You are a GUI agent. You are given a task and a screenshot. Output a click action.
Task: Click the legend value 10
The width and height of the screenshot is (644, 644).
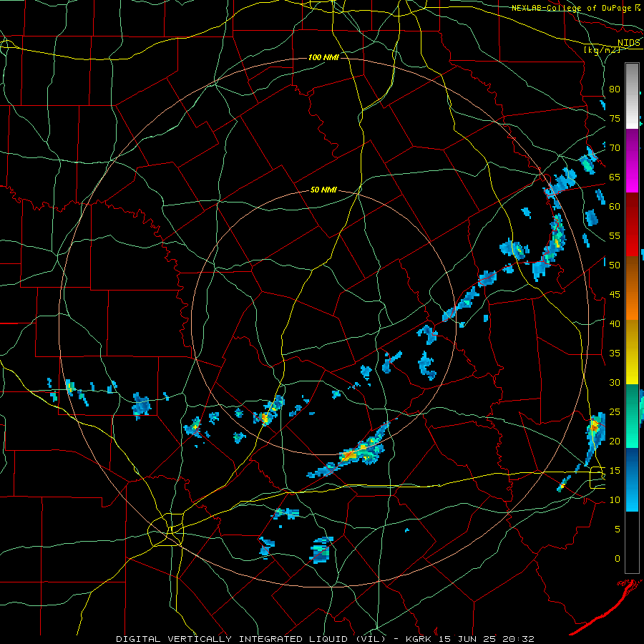coord(615,500)
